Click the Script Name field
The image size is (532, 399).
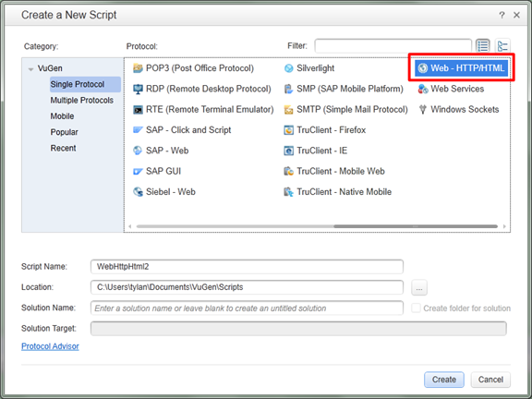click(x=247, y=267)
